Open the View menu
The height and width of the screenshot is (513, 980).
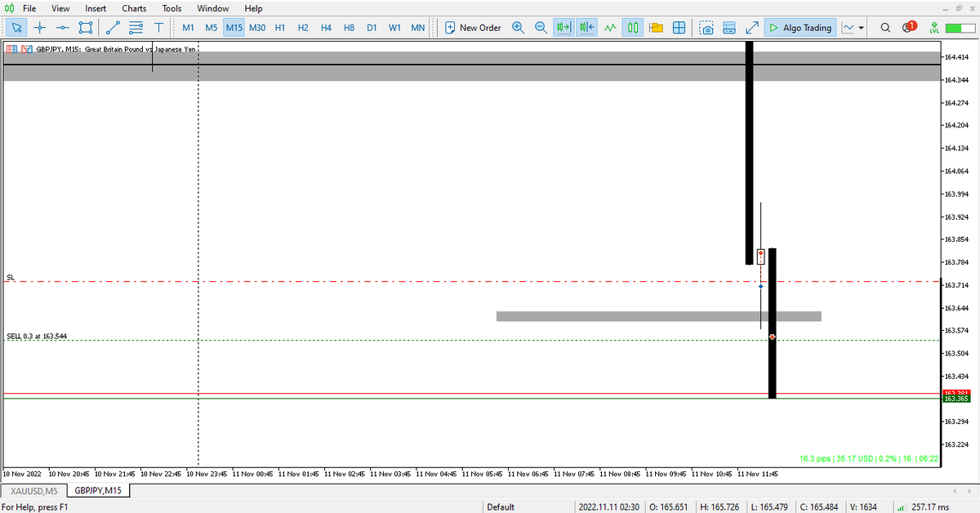[60, 8]
